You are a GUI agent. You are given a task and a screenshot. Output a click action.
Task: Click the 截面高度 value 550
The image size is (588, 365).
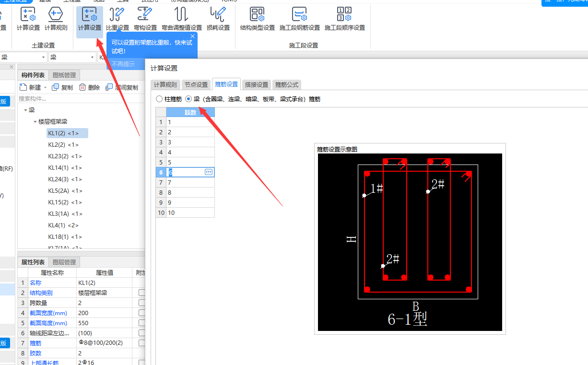coord(104,323)
